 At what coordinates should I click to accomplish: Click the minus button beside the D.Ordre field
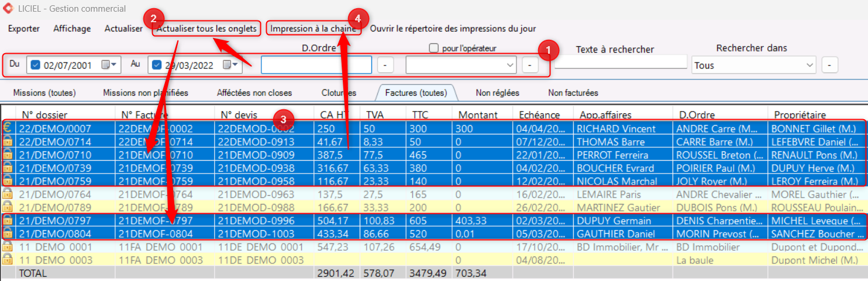385,65
